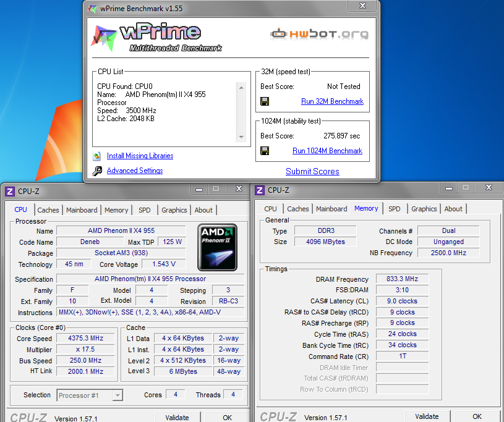The height and width of the screenshot is (422, 504).
Task: Switch to SPD tab in right CPU-Z window
Action: click(x=395, y=209)
